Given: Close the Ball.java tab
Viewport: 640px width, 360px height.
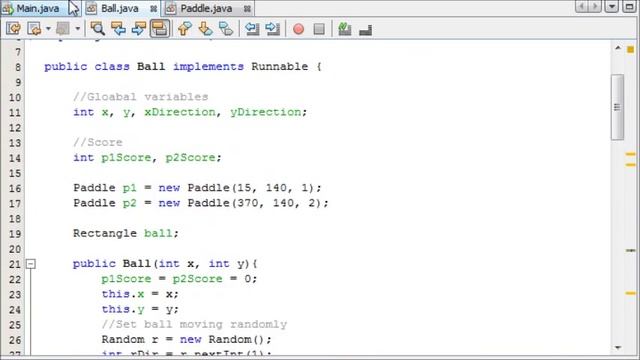Looking at the screenshot, I should click(153, 9).
